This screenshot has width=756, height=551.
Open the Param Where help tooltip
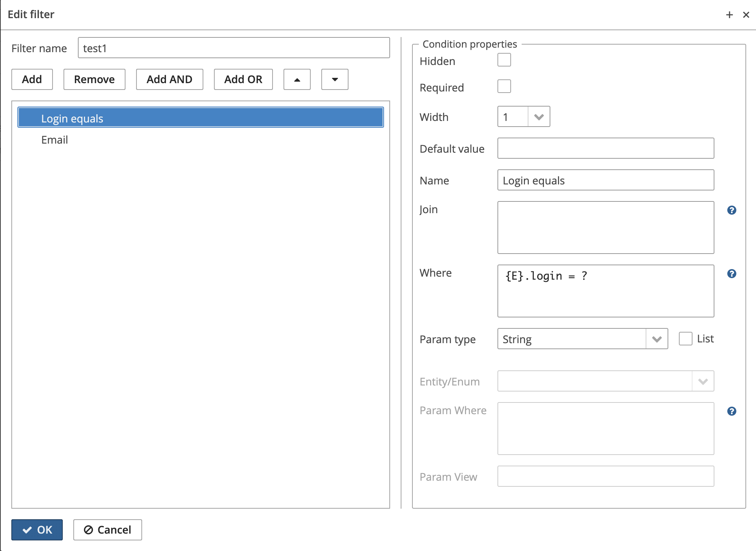pyautogui.click(x=732, y=410)
